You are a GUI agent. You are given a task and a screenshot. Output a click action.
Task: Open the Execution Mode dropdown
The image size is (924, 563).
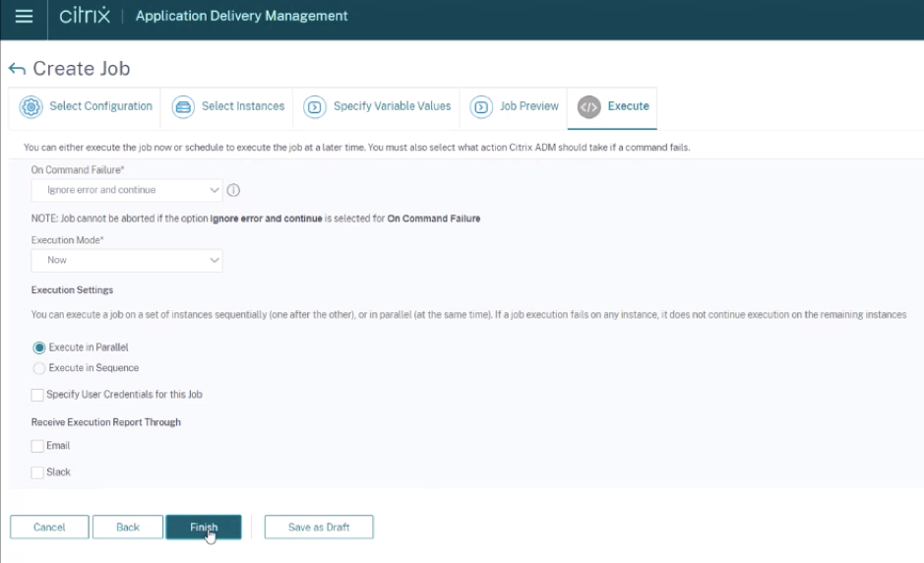[127, 260]
